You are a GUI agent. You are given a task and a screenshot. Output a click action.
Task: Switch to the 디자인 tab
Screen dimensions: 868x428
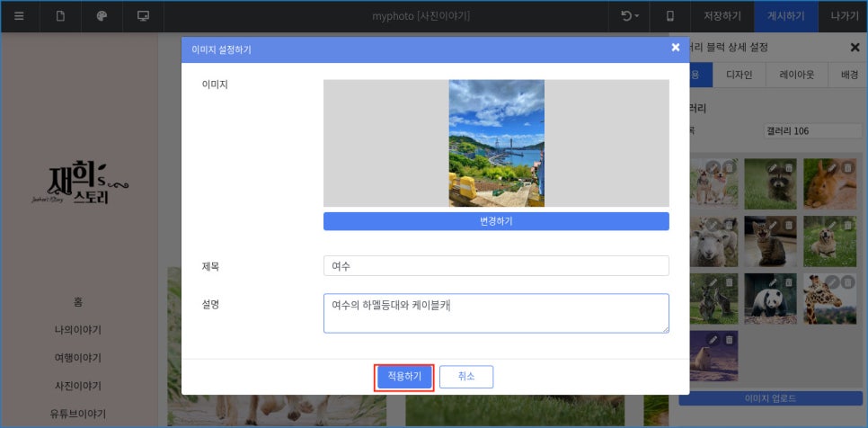coord(739,76)
